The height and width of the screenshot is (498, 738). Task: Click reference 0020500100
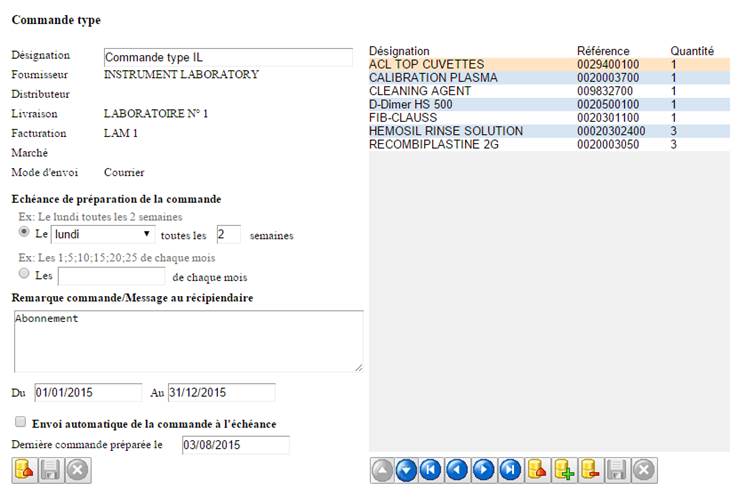[x=608, y=104]
